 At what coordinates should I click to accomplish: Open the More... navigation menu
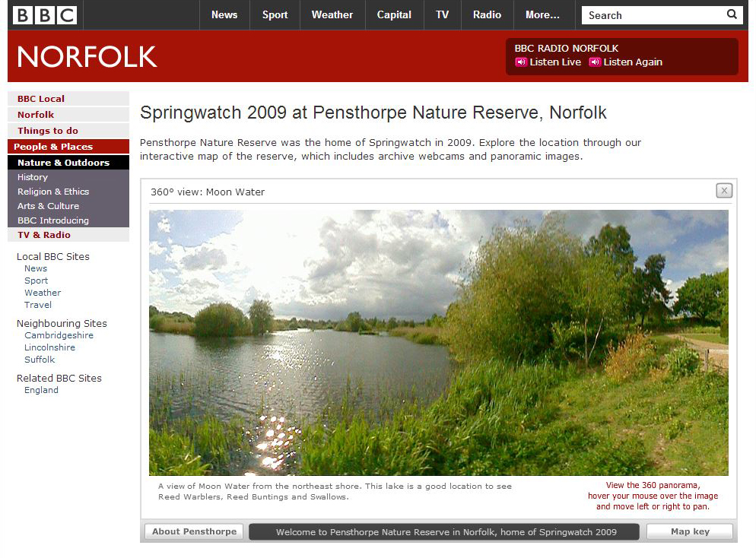pos(543,15)
